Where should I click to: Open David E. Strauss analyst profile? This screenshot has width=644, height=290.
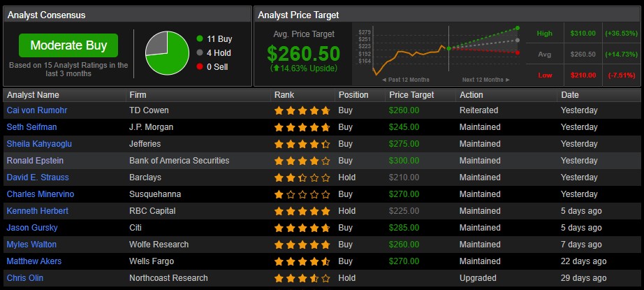(38, 177)
